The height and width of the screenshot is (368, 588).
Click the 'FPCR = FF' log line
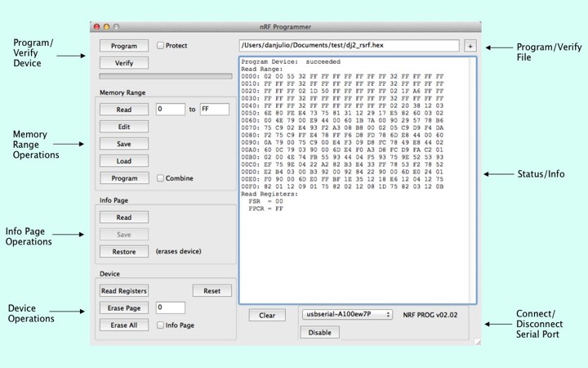[x=266, y=209]
